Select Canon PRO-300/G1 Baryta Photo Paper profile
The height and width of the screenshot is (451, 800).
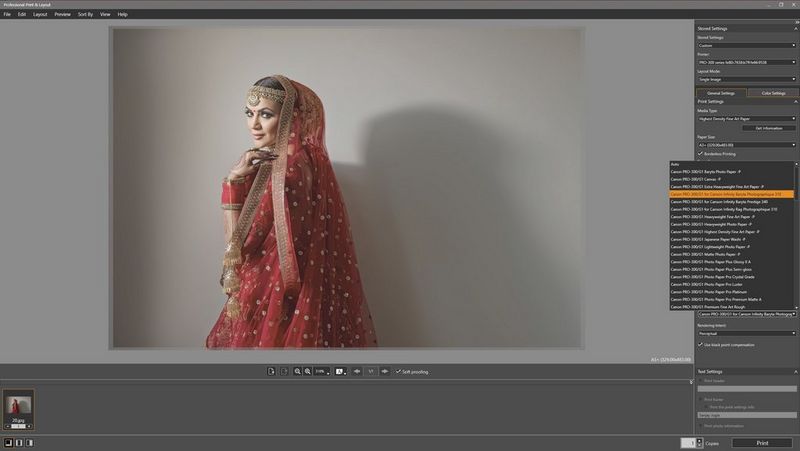click(732, 172)
